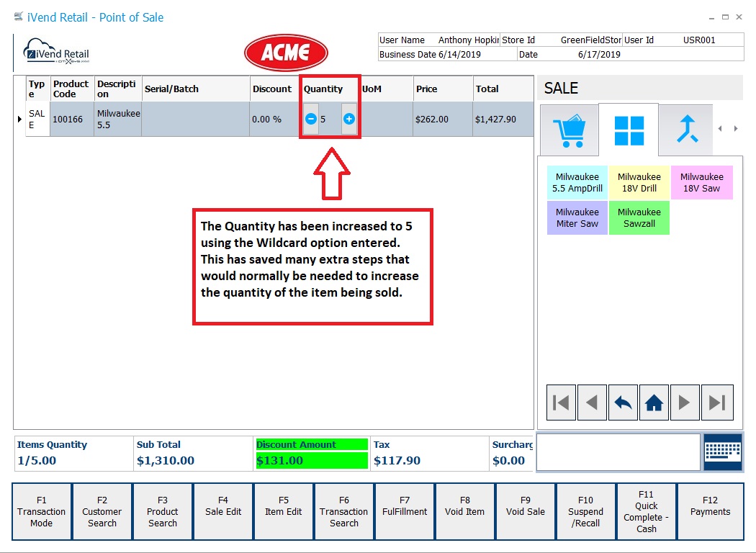The height and width of the screenshot is (553, 756).
Task: Click the Milwaukee 5.5 description cell
Action: (118, 119)
